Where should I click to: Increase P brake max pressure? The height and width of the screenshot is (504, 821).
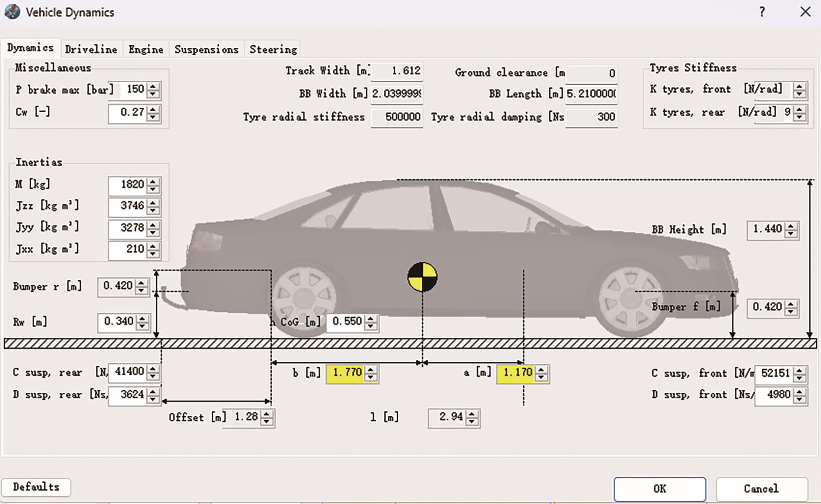click(x=152, y=86)
